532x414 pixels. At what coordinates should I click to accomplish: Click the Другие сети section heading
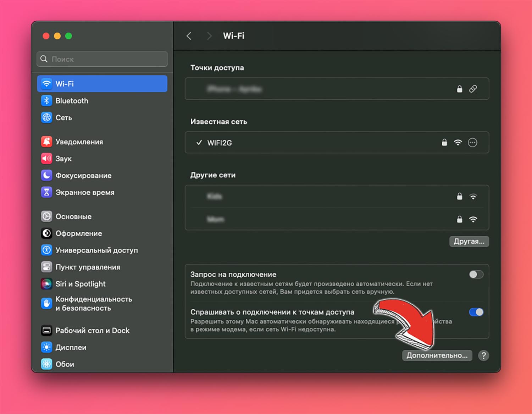pos(213,175)
